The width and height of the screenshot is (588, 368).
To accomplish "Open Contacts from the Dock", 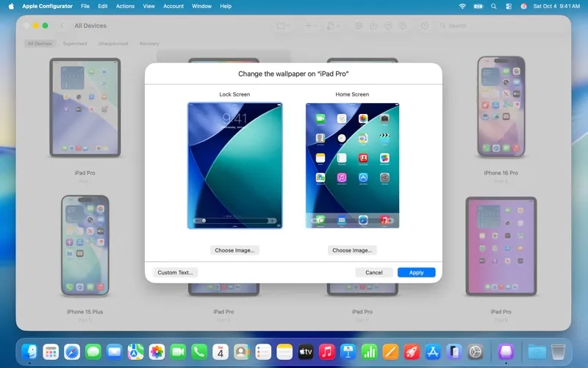I will click(242, 353).
